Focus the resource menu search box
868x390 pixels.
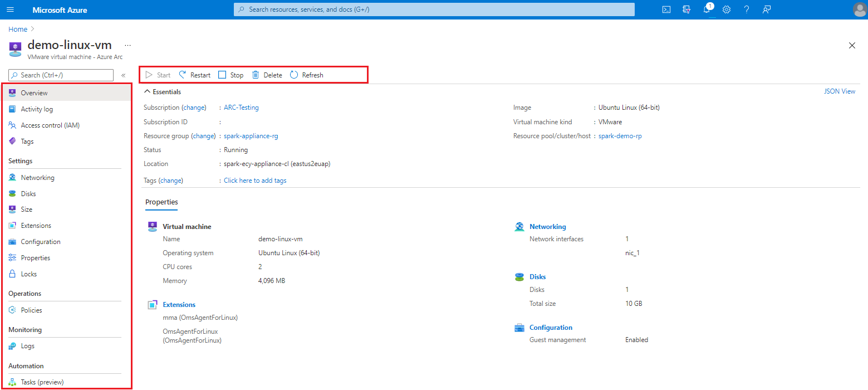[61, 75]
